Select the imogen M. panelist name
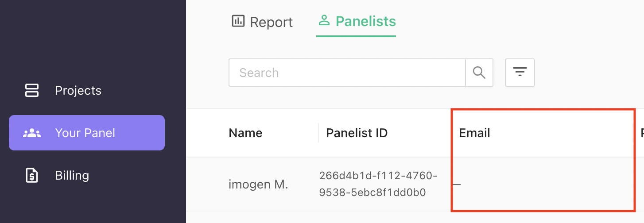Viewport: 644px width, 223px height. tap(258, 184)
